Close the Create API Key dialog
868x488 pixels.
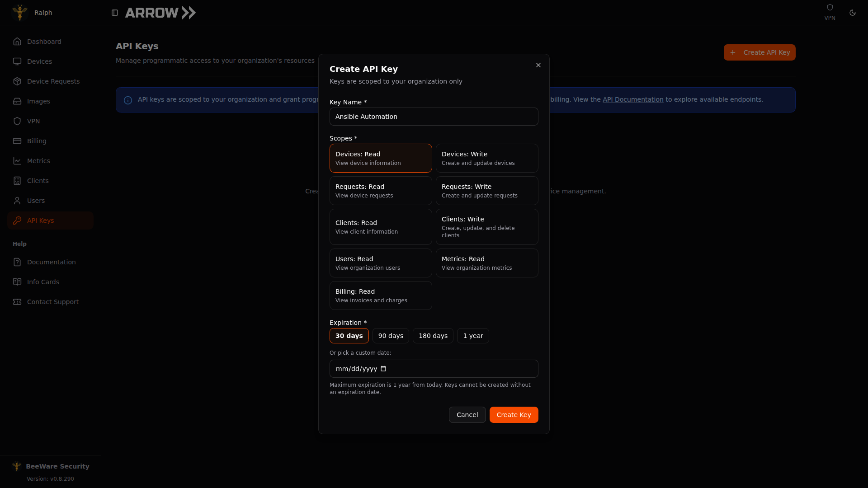[538, 65]
